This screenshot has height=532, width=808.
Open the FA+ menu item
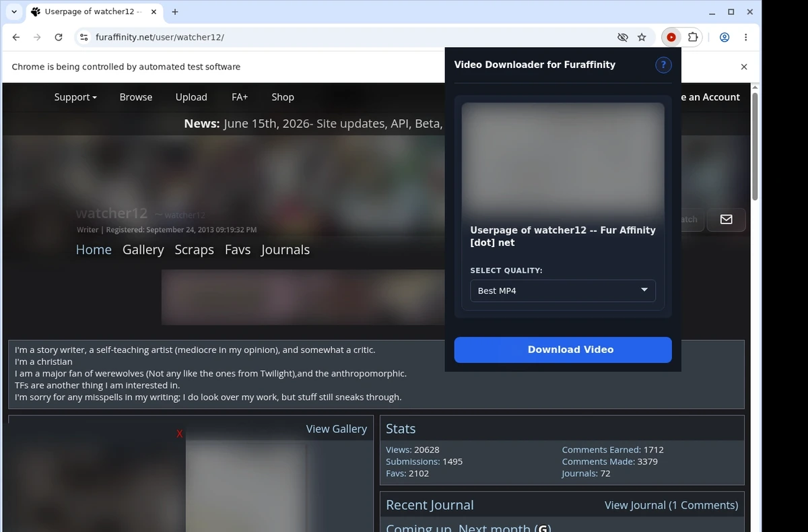pos(240,97)
